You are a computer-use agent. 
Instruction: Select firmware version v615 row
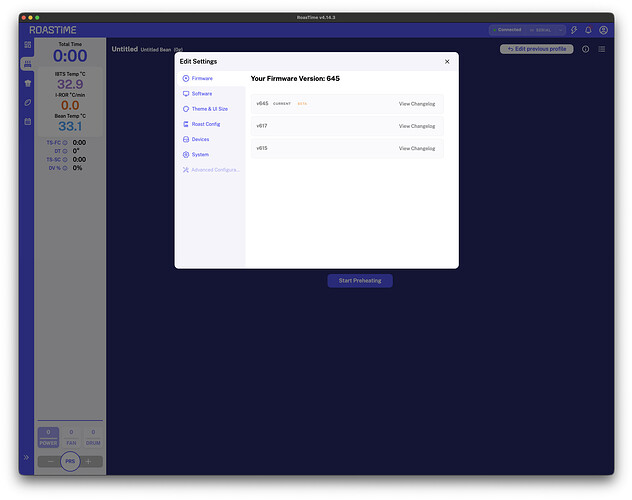click(347, 148)
